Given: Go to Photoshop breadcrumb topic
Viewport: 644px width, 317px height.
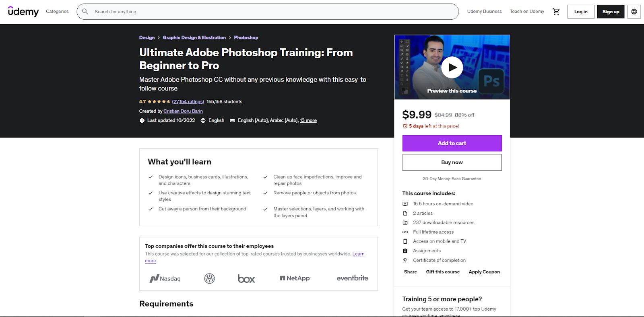Looking at the screenshot, I should (x=246, y=38).
